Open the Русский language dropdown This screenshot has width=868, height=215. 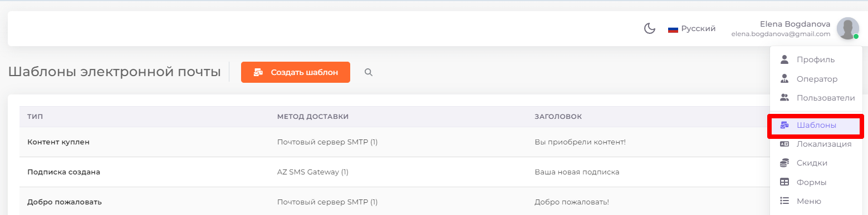(692, 28)
